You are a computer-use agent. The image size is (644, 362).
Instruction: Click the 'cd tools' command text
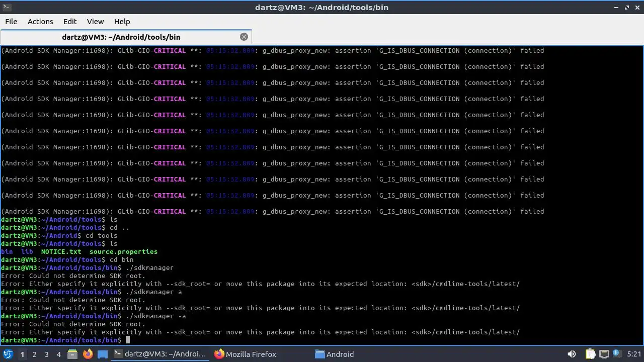pyautogui.click(x=101, y=235)
